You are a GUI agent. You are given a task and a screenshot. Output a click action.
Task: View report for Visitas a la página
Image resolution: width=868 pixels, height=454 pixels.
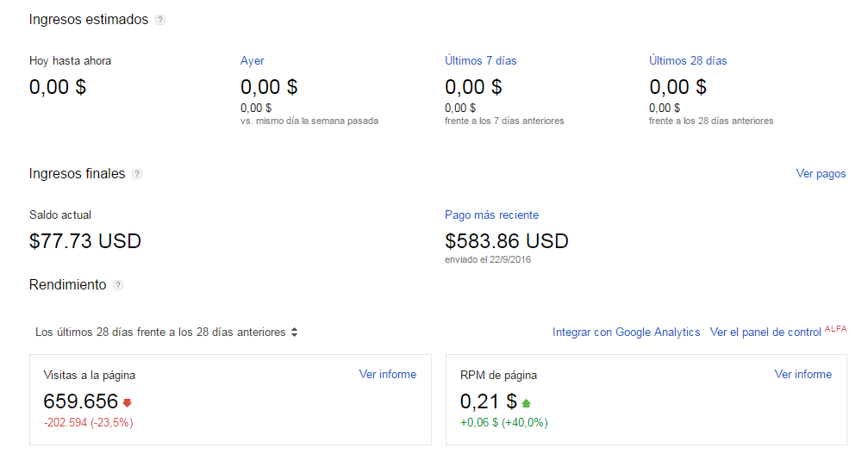click(387, 375)
